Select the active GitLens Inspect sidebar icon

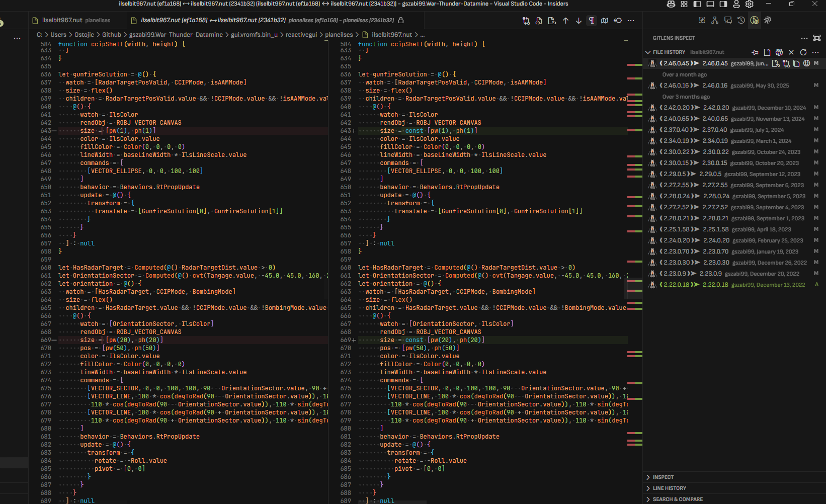point(754,21)
